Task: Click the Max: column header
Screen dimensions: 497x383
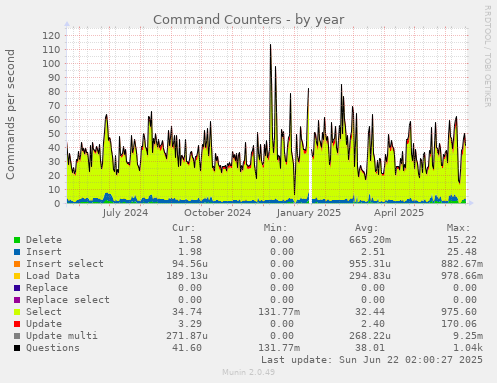Action: [458, 228]
